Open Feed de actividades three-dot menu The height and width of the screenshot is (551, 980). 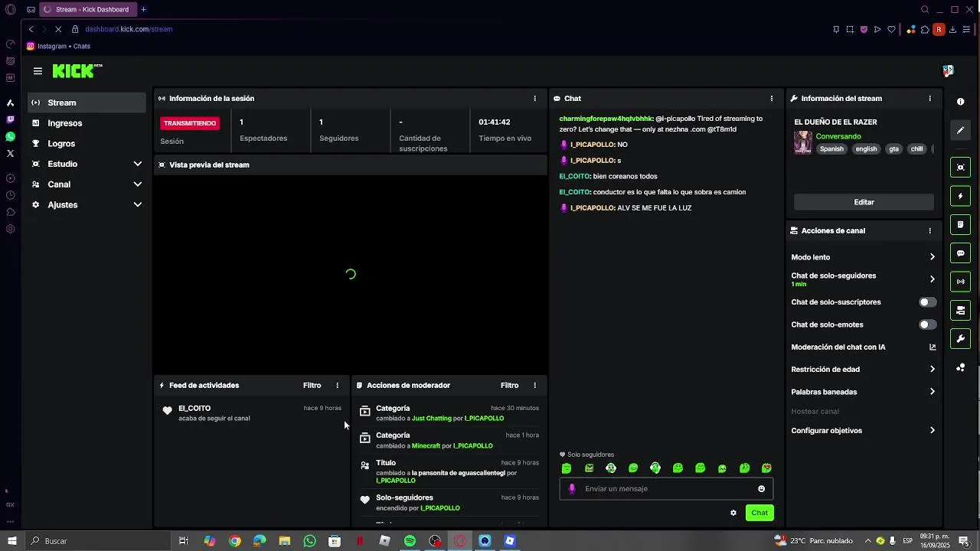click(x=337, y=386)
